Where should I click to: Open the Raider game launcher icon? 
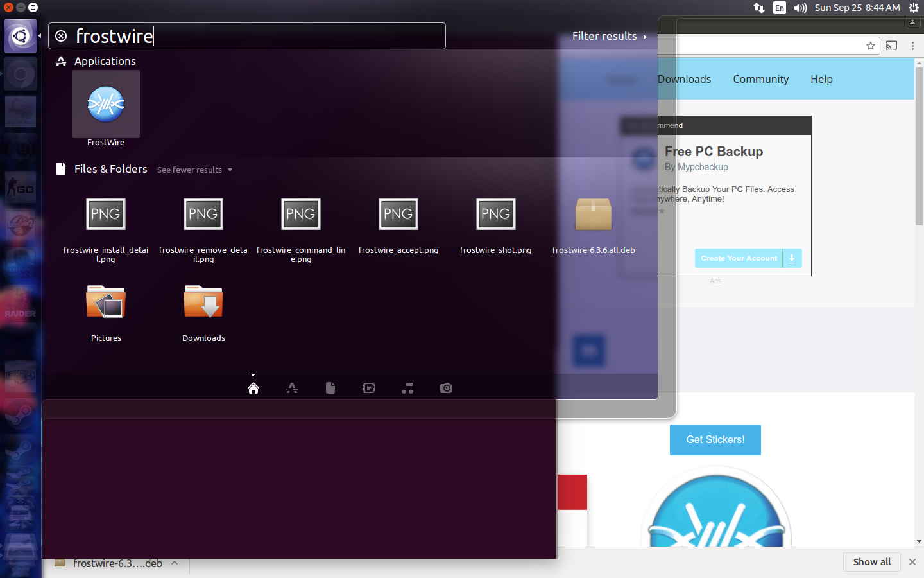click(x=21, y=301)
